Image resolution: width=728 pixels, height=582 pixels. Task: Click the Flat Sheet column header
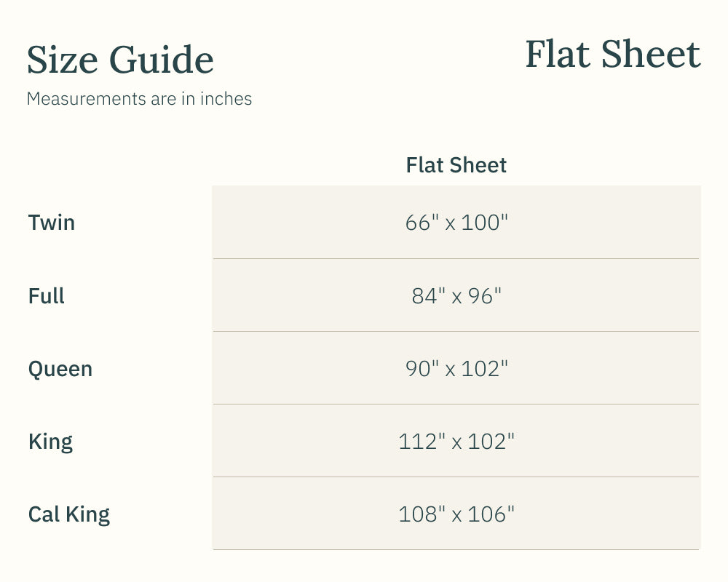point(456,165)
